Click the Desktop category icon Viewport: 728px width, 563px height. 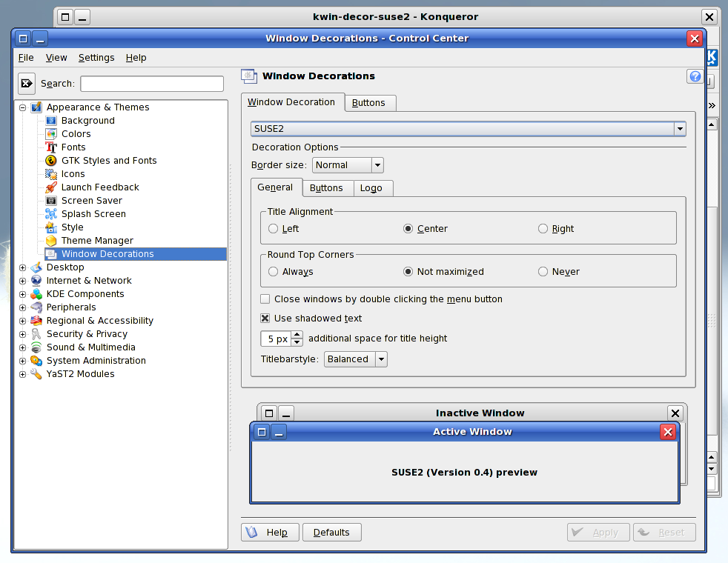click(x=36, y=267)
